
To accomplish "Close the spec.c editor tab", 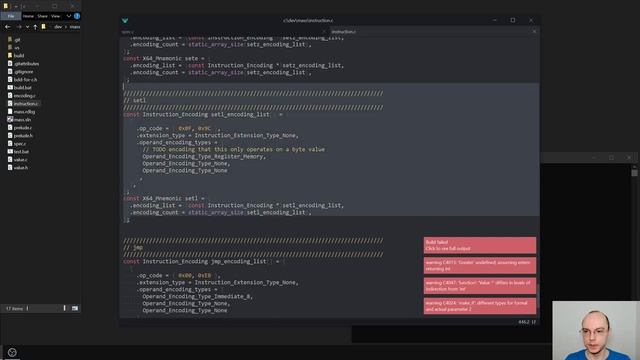I will (324, 31).
